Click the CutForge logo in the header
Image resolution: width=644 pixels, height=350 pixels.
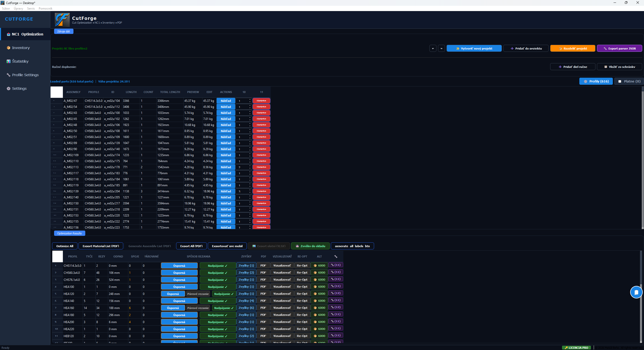coord(62,20)
